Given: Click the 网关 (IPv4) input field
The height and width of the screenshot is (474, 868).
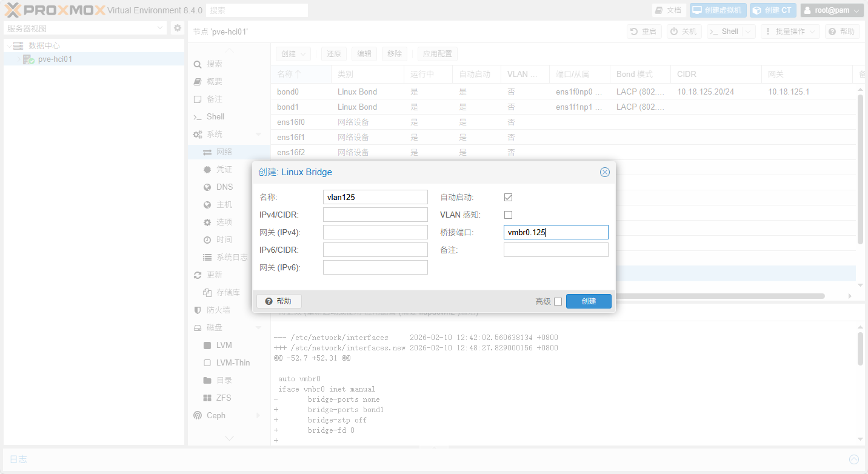Looking at the screenshot, I should click(375, 232).
